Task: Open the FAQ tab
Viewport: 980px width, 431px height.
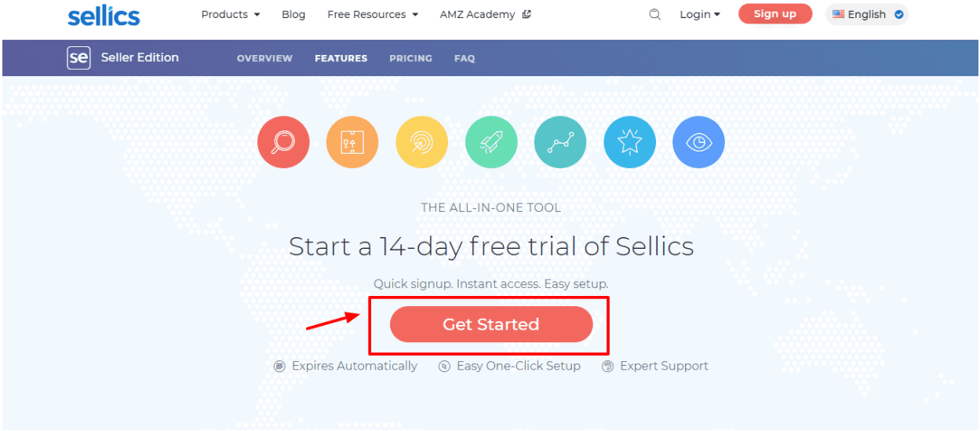Action: [464, 58]
